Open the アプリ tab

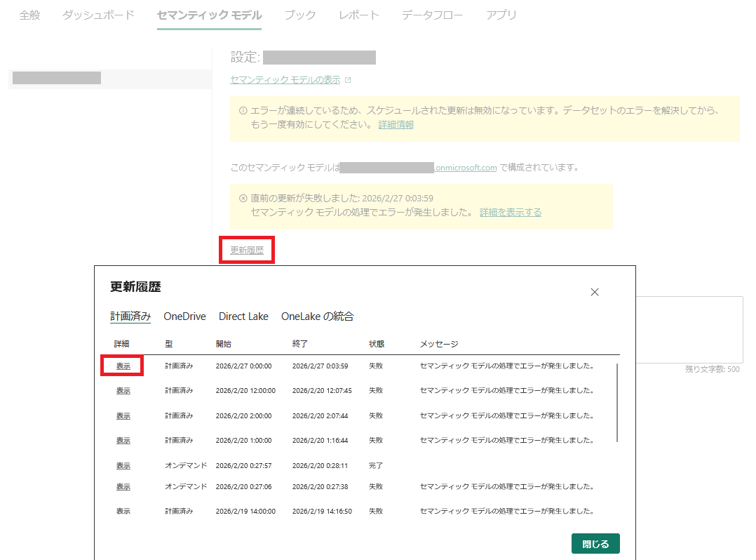click(x=501, y=15)
